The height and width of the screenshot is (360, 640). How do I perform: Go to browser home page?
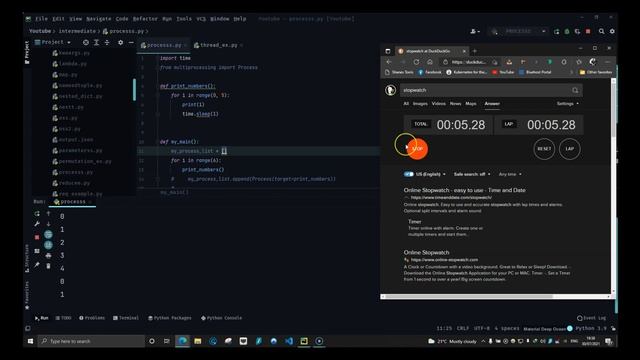tap(430, 62)
